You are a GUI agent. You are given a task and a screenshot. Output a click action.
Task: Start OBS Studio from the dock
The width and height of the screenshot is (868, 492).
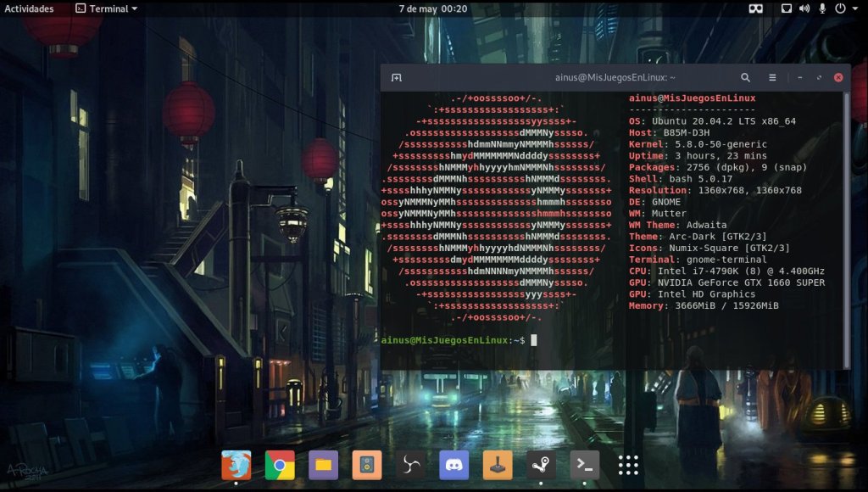coord(410,464)
